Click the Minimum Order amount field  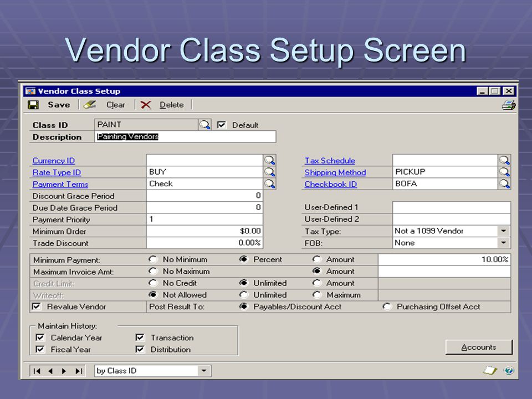coord(204,232)
